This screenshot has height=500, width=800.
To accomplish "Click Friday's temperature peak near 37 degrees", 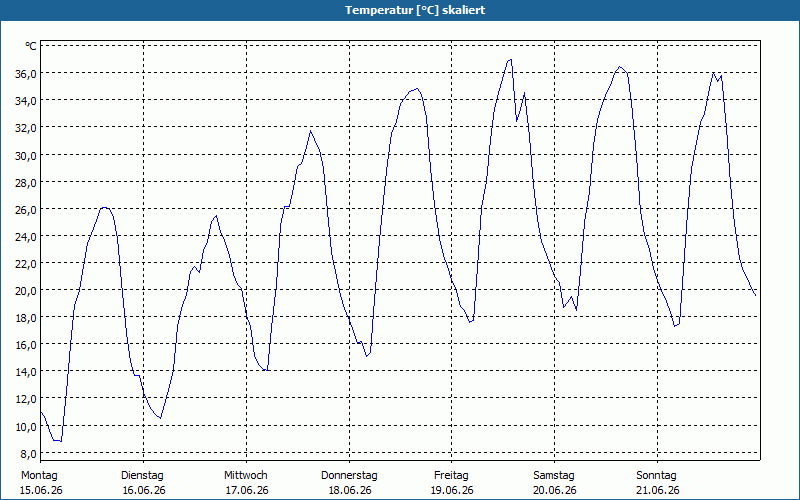I will click(510, 60).
